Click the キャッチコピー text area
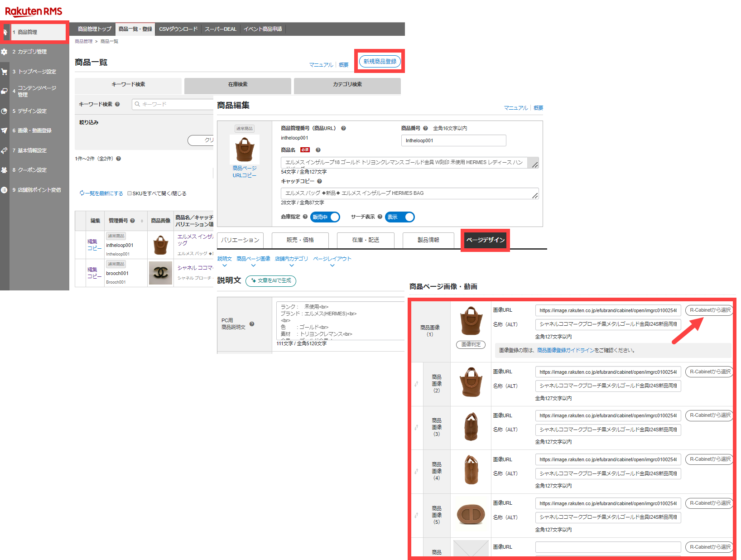 tap(409, 193)
